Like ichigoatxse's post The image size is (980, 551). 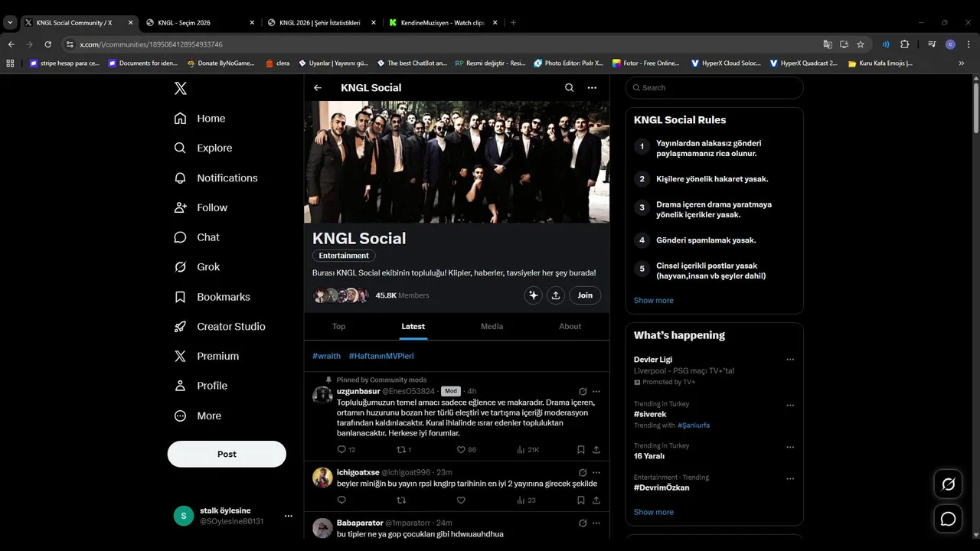[x=461, y=500]
